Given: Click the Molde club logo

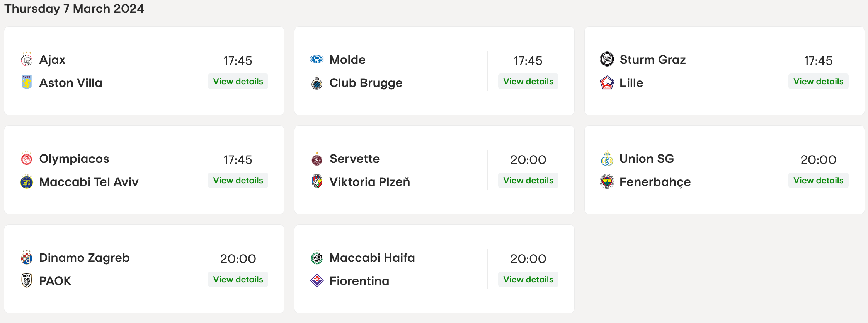Looking at the screenshot, I should point(317,60).
